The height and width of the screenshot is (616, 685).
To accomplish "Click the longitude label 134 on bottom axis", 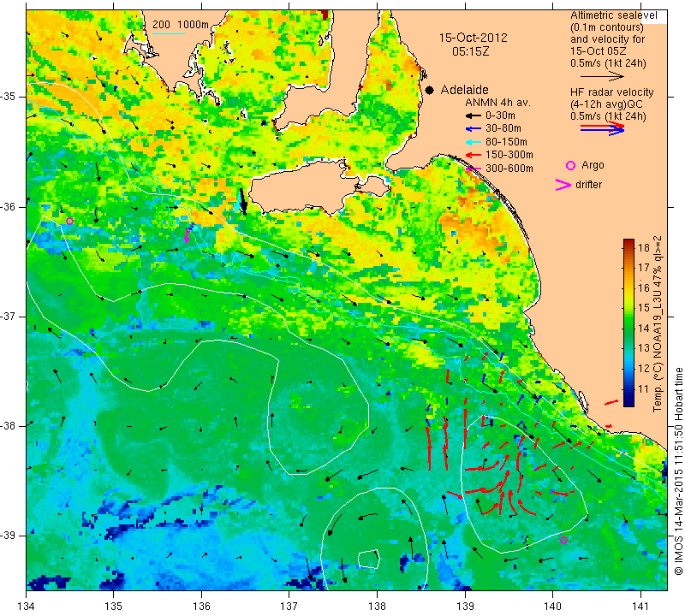I will point(27,606).
